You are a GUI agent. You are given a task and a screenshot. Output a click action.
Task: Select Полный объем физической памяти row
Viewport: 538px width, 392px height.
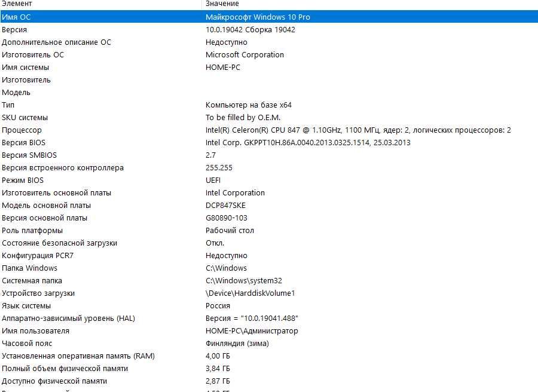pyautogui.click(x=65, y=369)
